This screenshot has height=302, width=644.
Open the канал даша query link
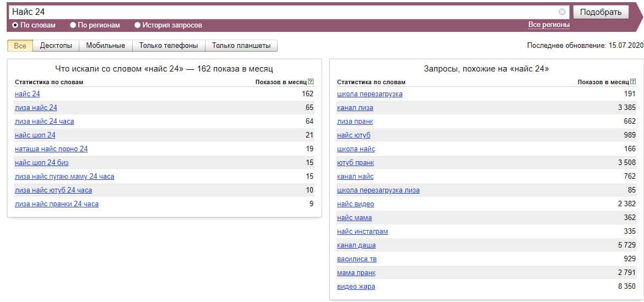click(356, 245)
